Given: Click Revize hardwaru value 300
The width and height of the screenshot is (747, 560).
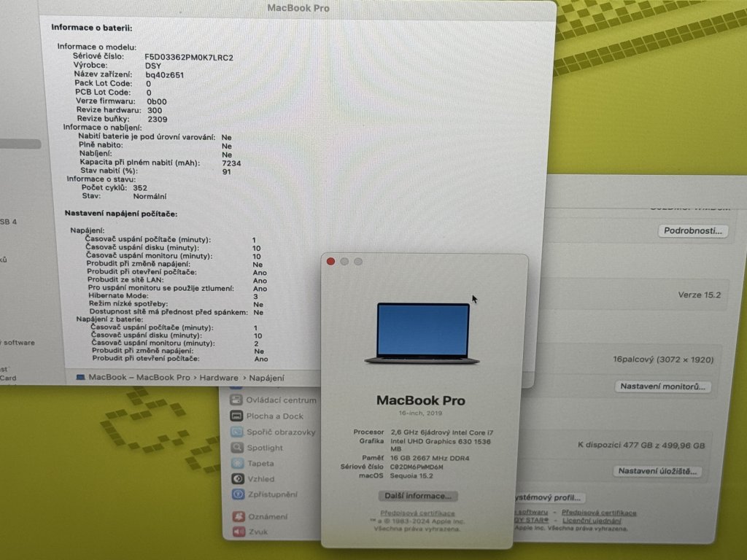Looking at the screenshot, I should pyautogui.click(x=155, y=110).
